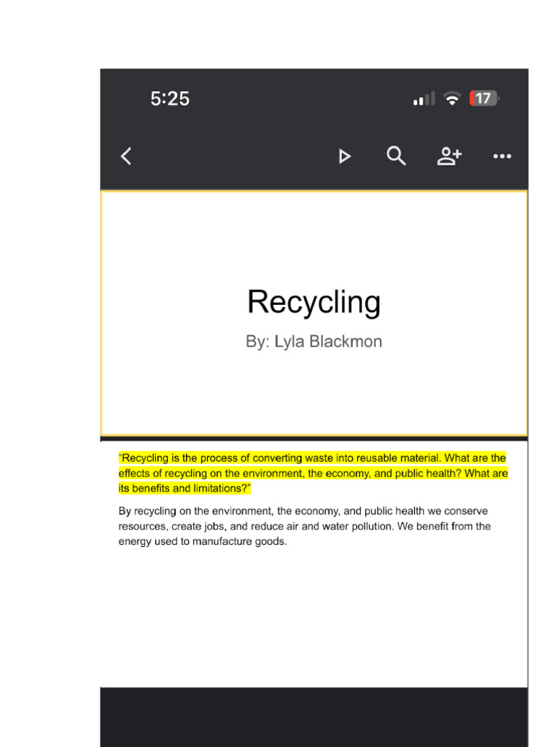Tap the battery indicator showing 17
560x747 pixels.
(x=484, y=98)
